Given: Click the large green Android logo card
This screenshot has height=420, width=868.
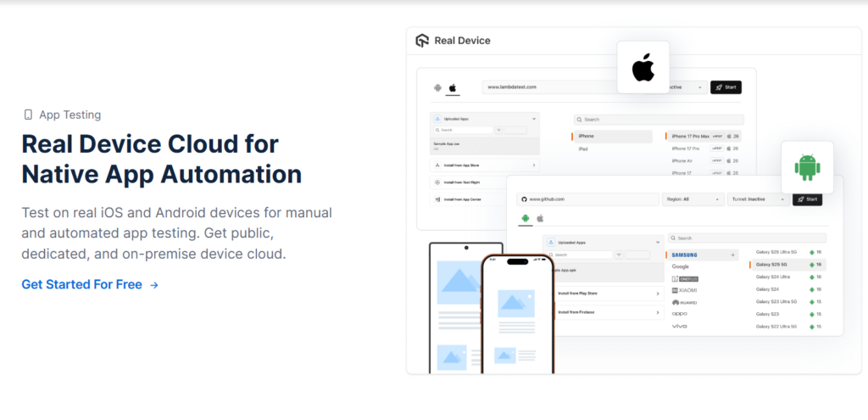Looking at the screenshot, I should click(x=807, y=166).
